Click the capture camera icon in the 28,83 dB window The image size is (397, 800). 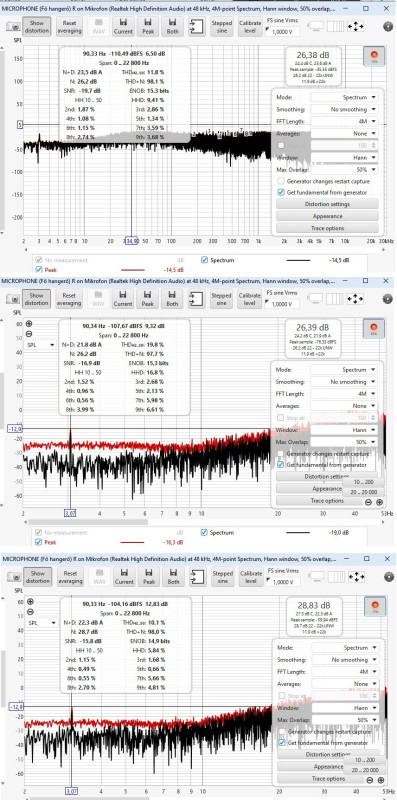15,577
